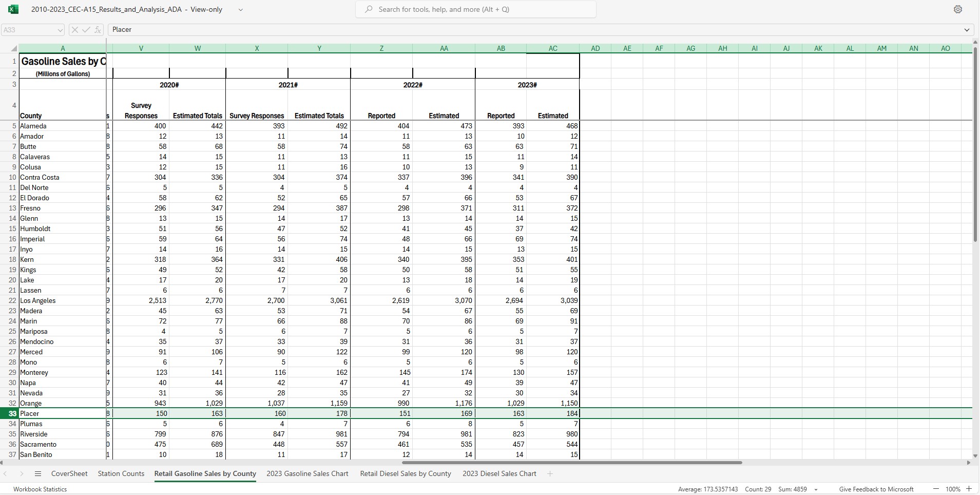Open the Name Box dropdown arrow
This screenshot has width=980, height=495.
[60, 30]
